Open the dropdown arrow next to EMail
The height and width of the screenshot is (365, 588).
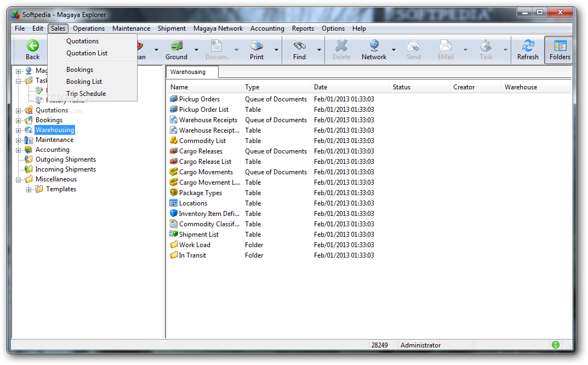click(465, 49)
